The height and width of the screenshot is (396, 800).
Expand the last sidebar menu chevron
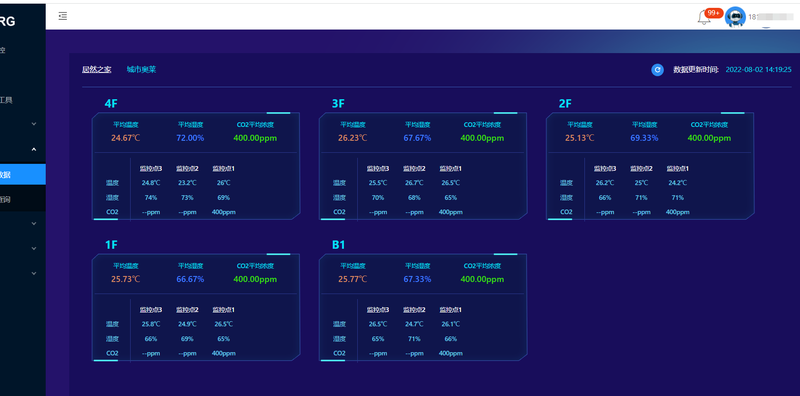(x=34, y=274)
